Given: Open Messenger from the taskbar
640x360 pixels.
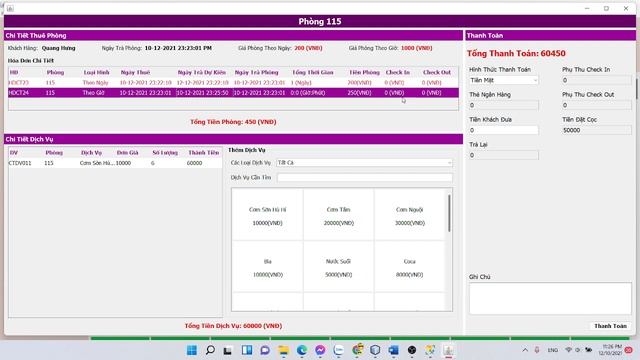Looking at the screenshot, I should pos(320,350).
